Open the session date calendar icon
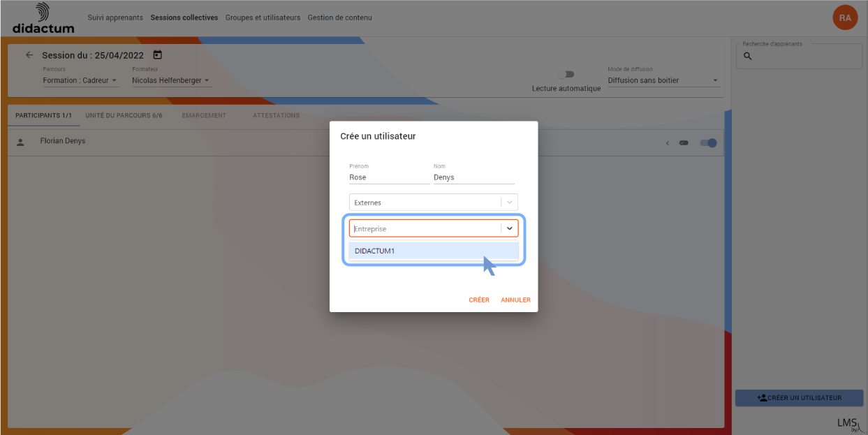Image resolution: width=868 pixels, height=435 pixels. point(158,54)
